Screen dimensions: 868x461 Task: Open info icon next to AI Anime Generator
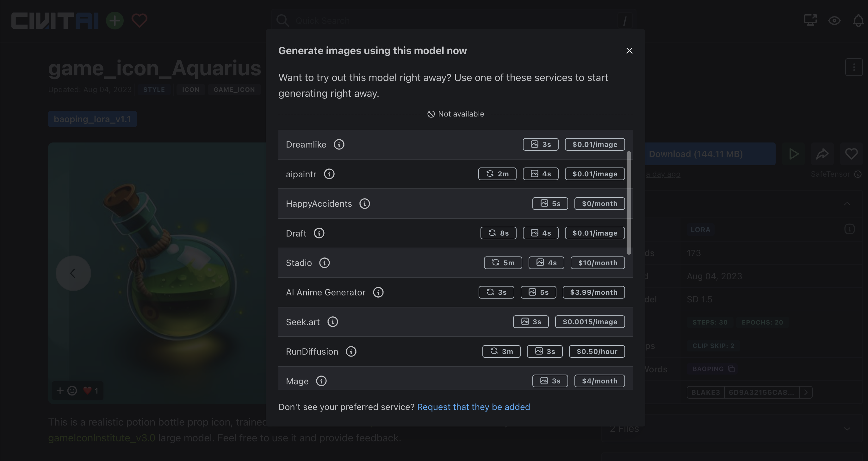click(x=378, y=292)
